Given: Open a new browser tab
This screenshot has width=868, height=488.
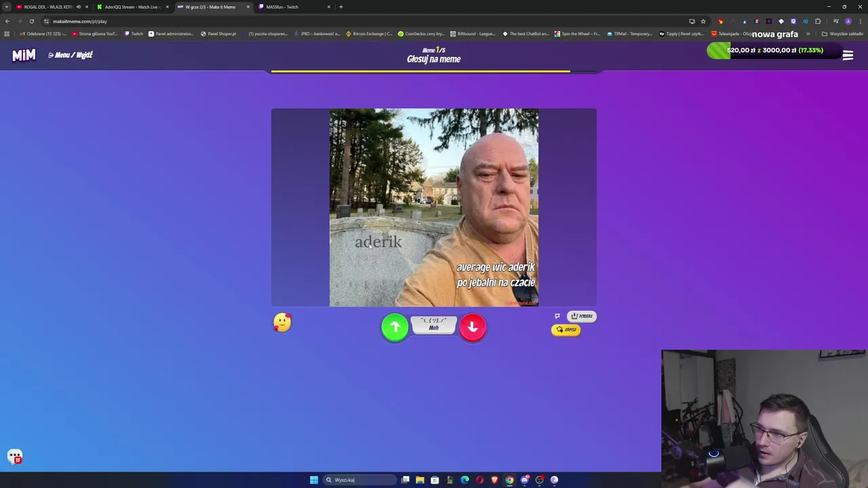Looking at the screenshot, I should 341,7.
